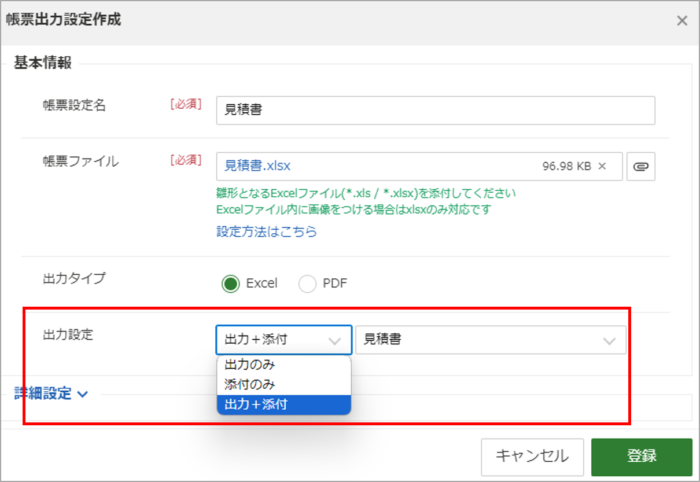This screenshot has width=700, height=482.
Task: Click the キャンセル button
Action: point(532,457)
